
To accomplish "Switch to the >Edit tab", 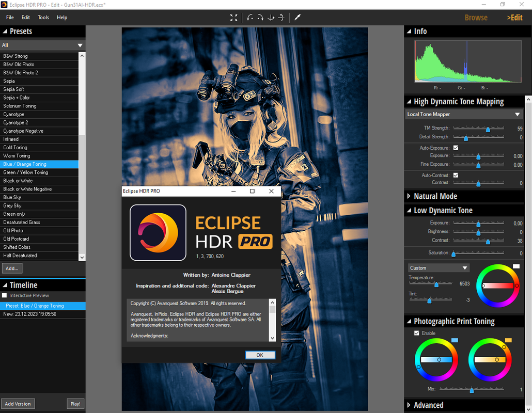I will pos(514,18).
